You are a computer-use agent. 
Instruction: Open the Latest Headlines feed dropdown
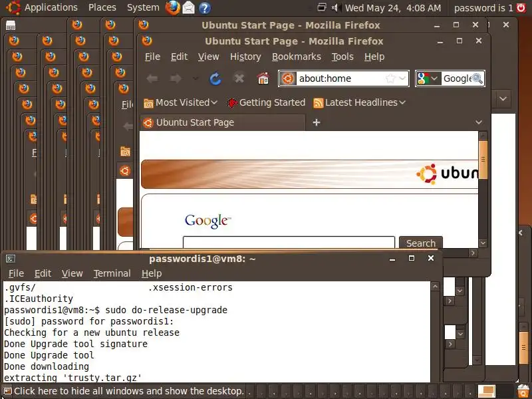pos(360,102)
